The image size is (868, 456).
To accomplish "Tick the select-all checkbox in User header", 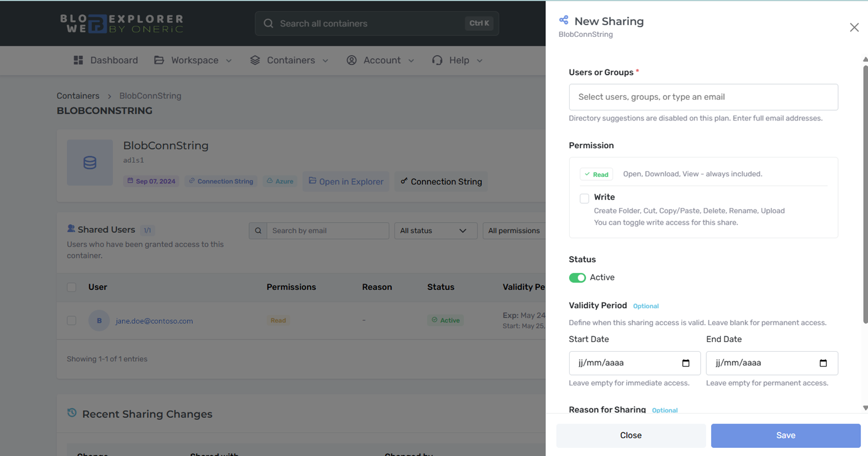I will 72,287.
